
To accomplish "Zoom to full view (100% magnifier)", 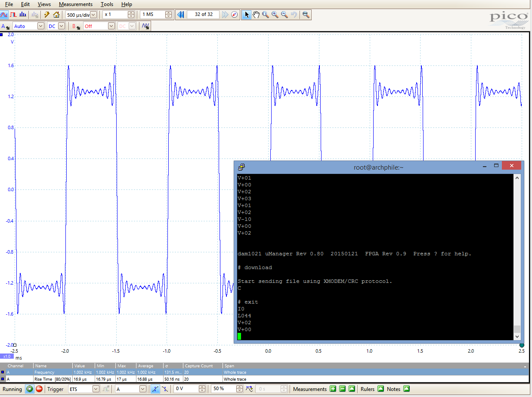I will click(306, 15).
